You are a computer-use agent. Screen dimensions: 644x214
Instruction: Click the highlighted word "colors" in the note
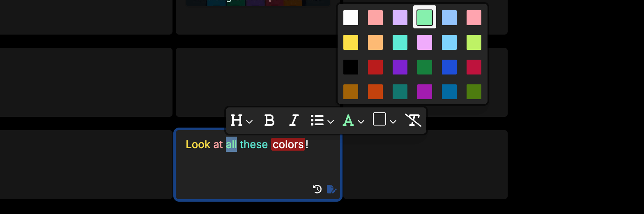tap(288, 144)
